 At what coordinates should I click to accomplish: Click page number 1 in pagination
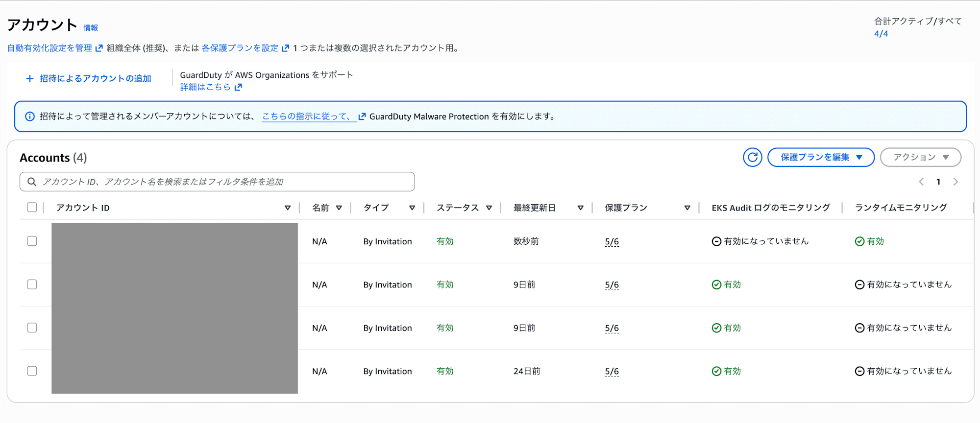[938, 182]
